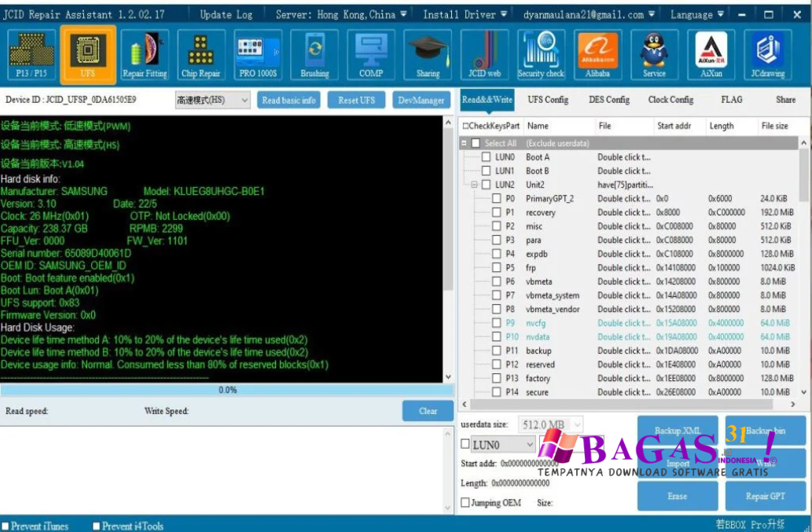Click the Repair GPT button

pyautogui.click(x=766, y=496)
